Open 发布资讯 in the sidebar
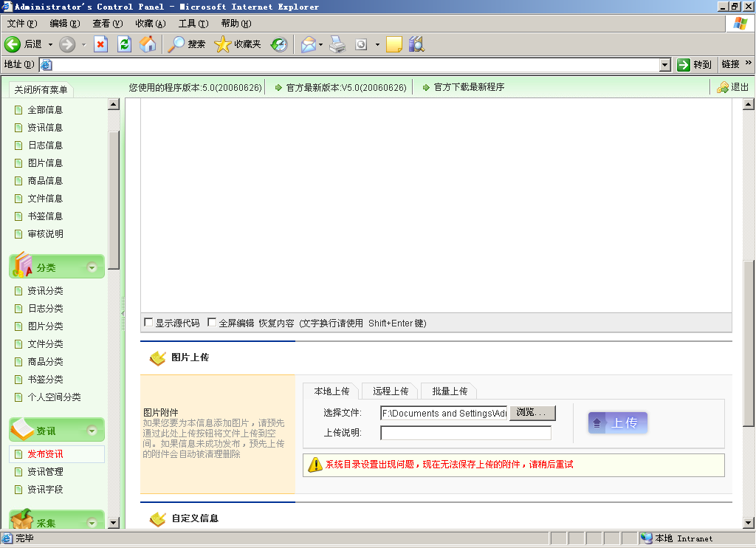Image resolution: width=756 pixels, height=548 pixels. coord(45,454)
